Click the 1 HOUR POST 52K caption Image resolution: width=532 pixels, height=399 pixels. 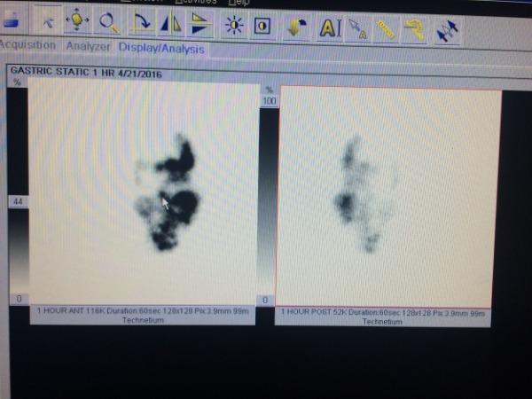[x=383, y=317]
